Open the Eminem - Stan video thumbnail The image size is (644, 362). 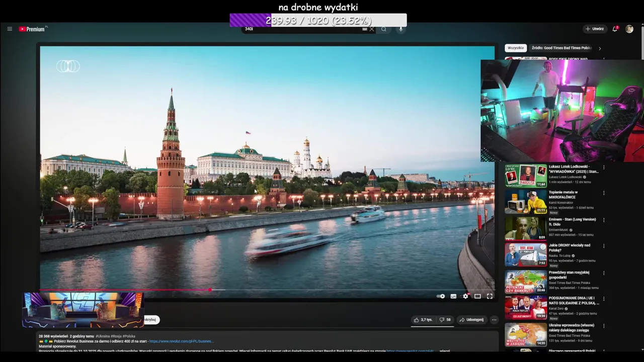pyautogui.click(x=526, y=228)
